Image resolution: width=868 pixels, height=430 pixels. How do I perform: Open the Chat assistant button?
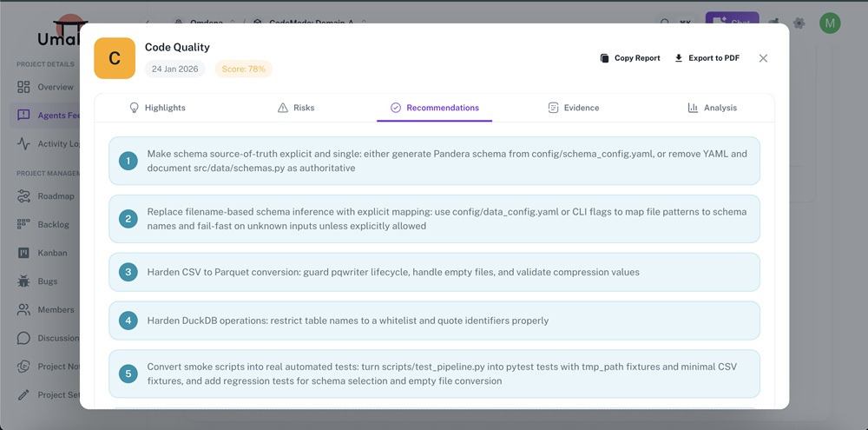731,23
